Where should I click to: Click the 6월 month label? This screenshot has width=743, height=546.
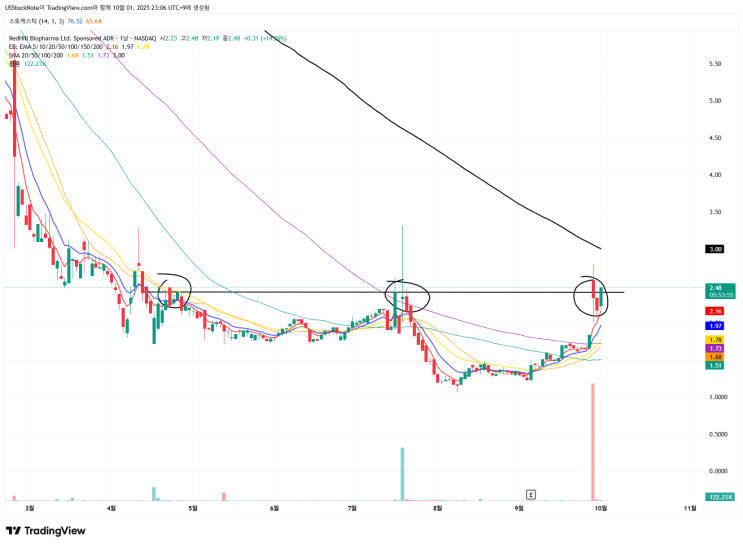point(274,508)
